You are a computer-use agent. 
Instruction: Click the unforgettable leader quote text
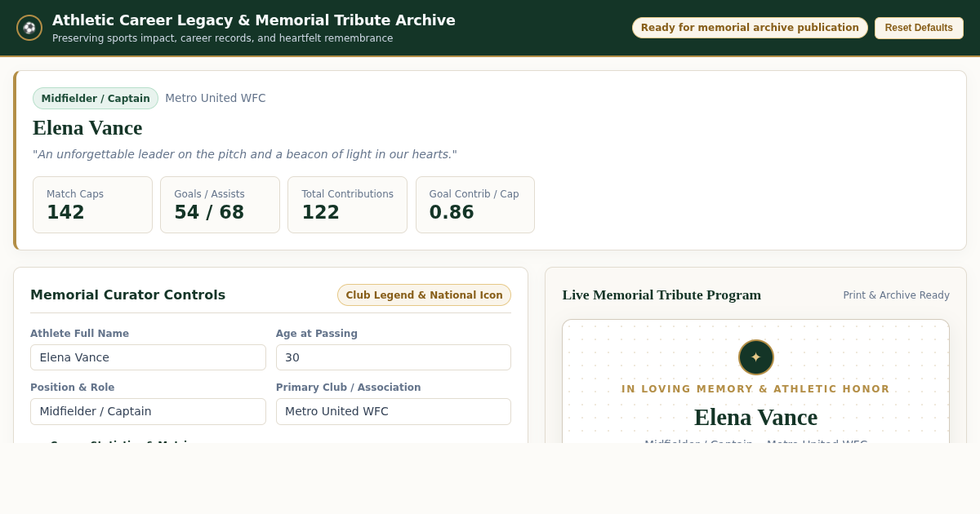(x=244, y=154)
